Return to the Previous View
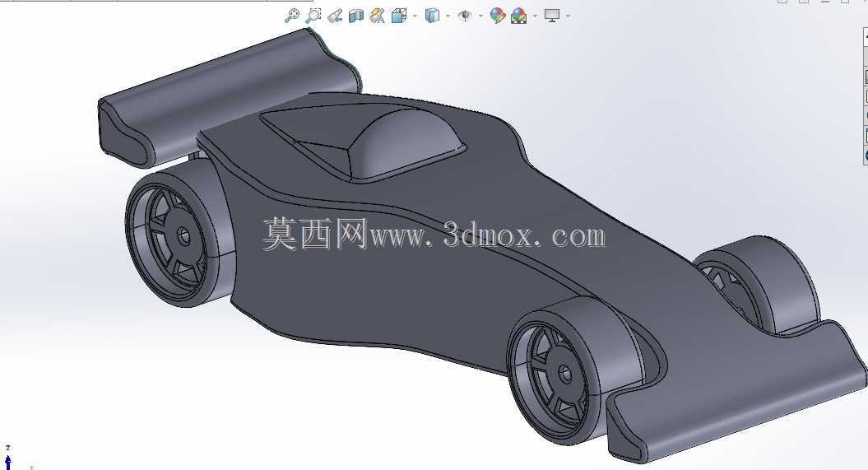Viewport: 868px width, 470px height. (334, 16)
